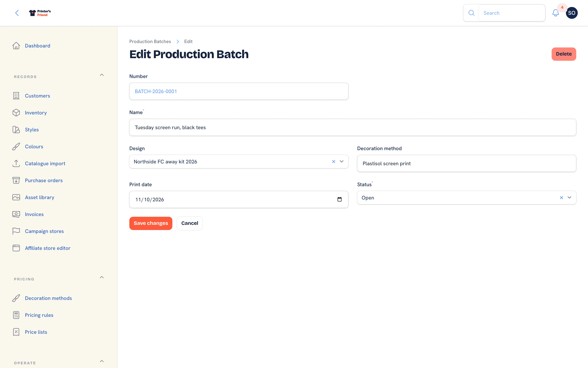The height and width of the screenshot is (368, 588).
Task: Open Campaign stores page
Action: click(x=44, y=231)
